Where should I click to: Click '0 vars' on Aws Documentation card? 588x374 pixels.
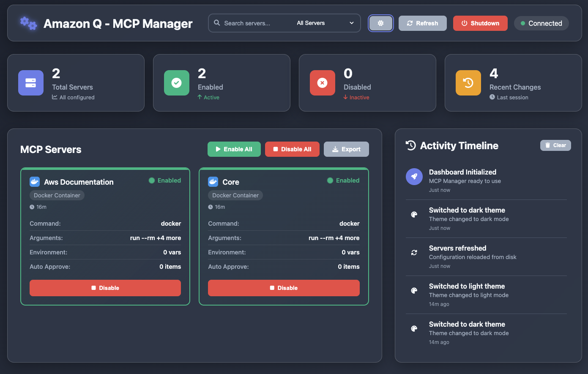pos(172,252)
